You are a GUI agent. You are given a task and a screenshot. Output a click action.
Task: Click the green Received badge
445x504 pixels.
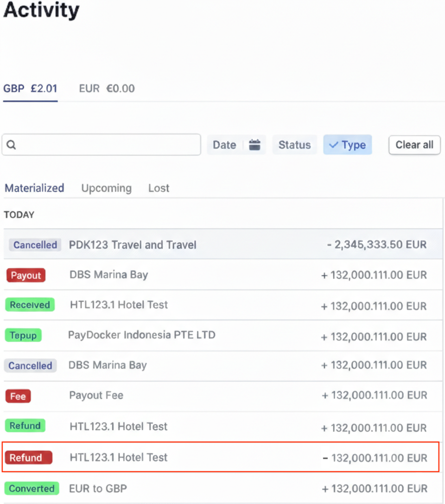coord(30,305)
